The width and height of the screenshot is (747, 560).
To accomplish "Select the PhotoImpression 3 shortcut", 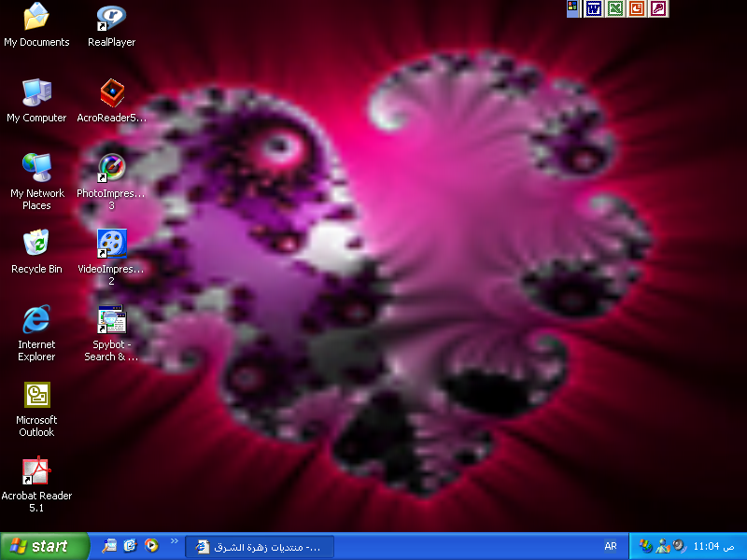I will (111, 168).
